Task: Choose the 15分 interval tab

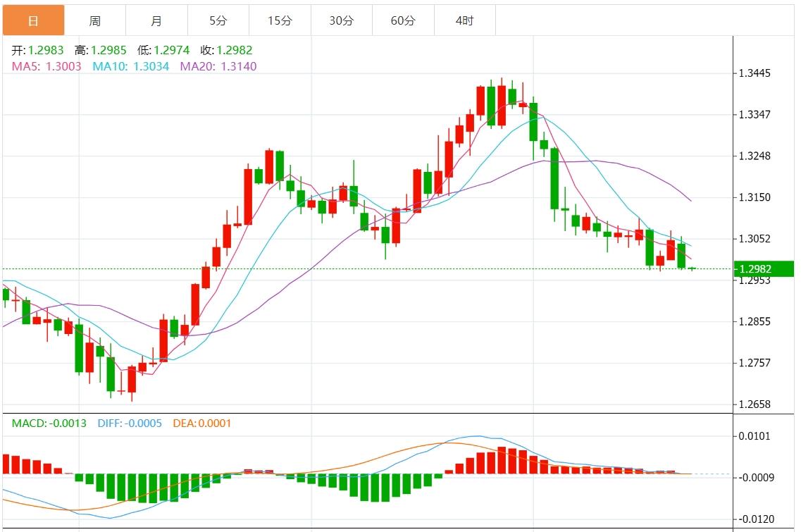Action: [280, 20]
